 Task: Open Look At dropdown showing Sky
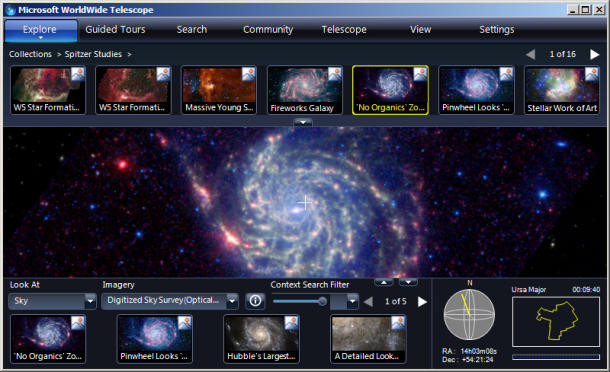[x=52, y=301]
